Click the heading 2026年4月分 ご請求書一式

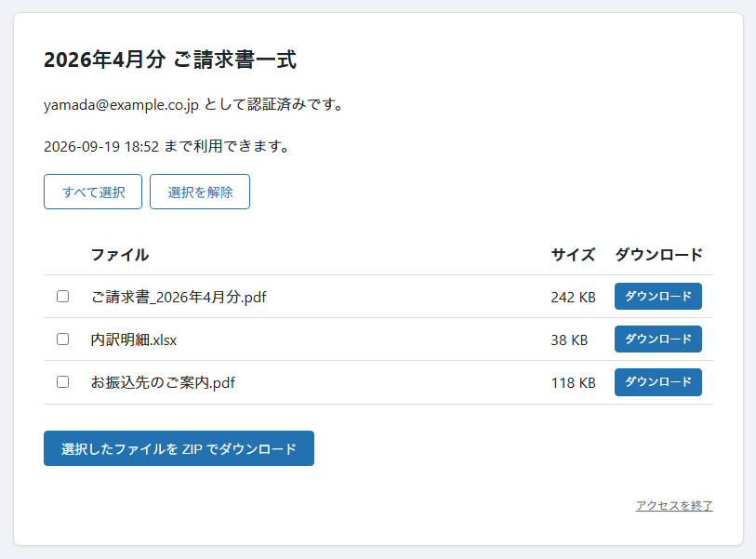click(170, 60)
